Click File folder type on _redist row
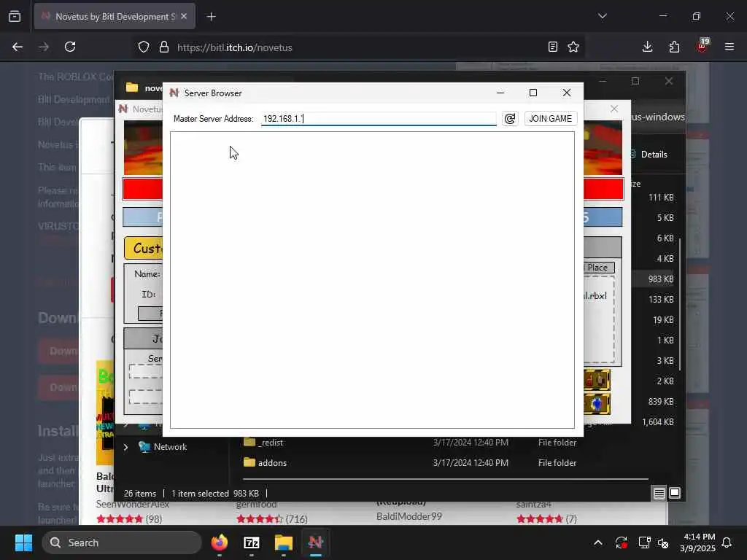Image resolution: width=747 pixels, height=560 pixels. 557,443
